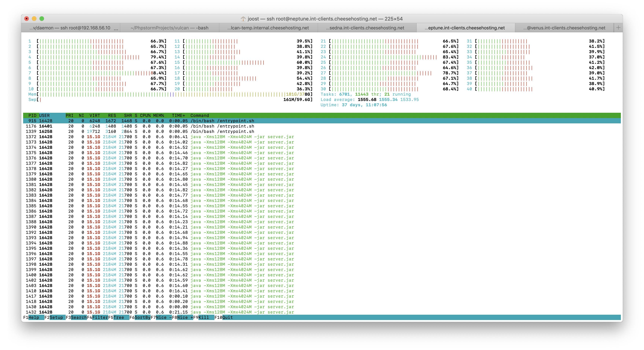Click F9 Kill in footer

203,318
